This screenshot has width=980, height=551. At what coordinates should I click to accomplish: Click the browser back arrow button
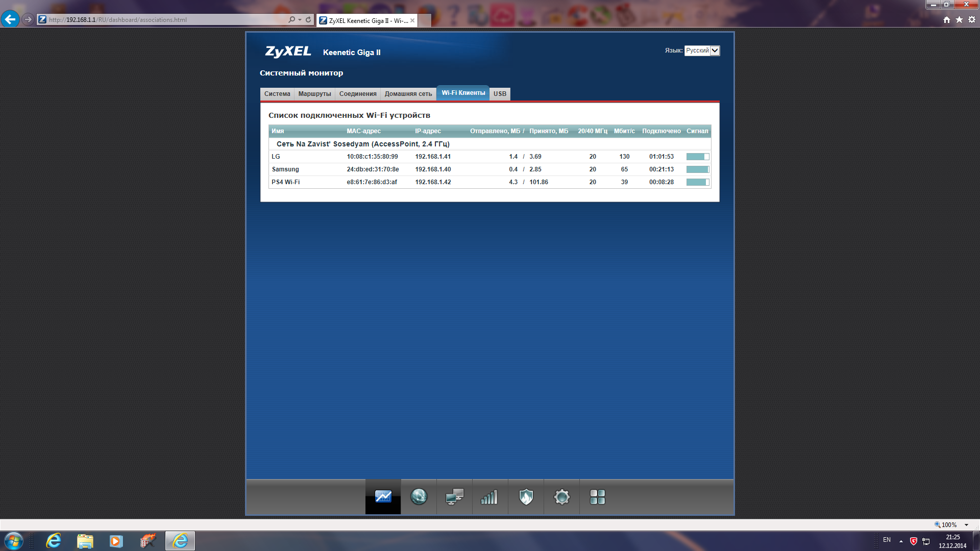[10, 19]
